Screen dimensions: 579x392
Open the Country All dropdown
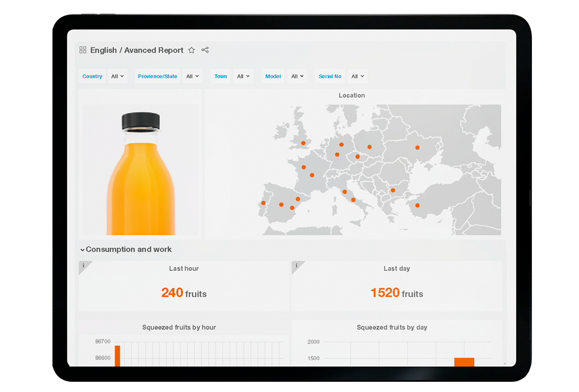coord(118,77)
